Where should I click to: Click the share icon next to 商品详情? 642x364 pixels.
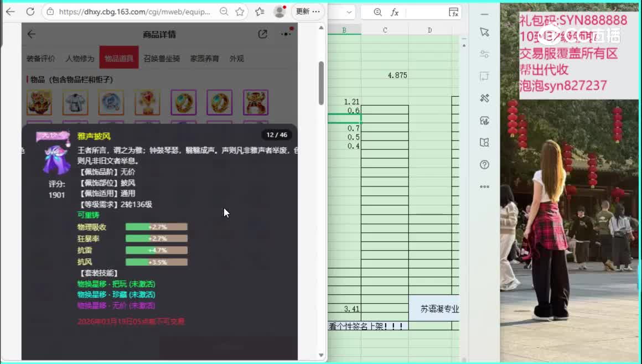263,34
